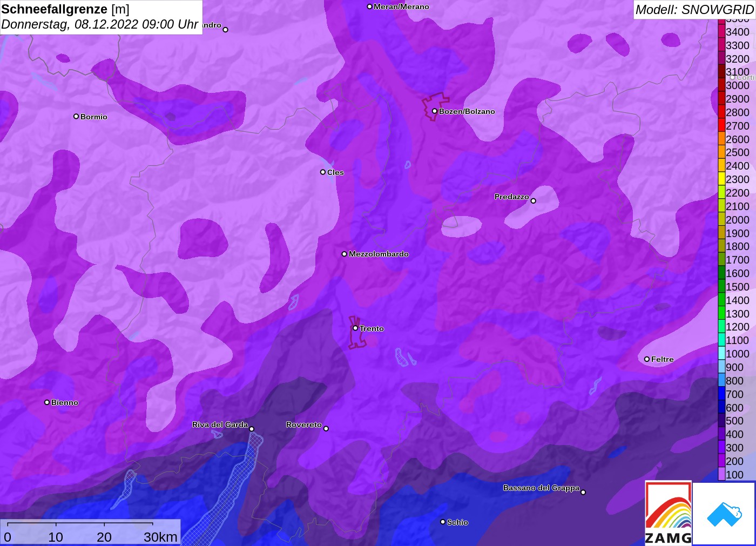
Task: Click the Bormio location dot
Action: click(x=76, y=117)
